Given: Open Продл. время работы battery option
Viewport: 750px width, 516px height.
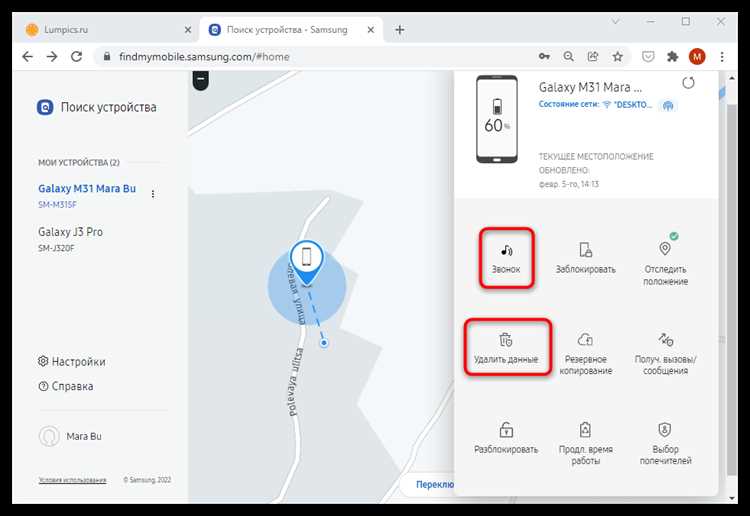Looking at the screenshot, I should [x=585, y=444].
